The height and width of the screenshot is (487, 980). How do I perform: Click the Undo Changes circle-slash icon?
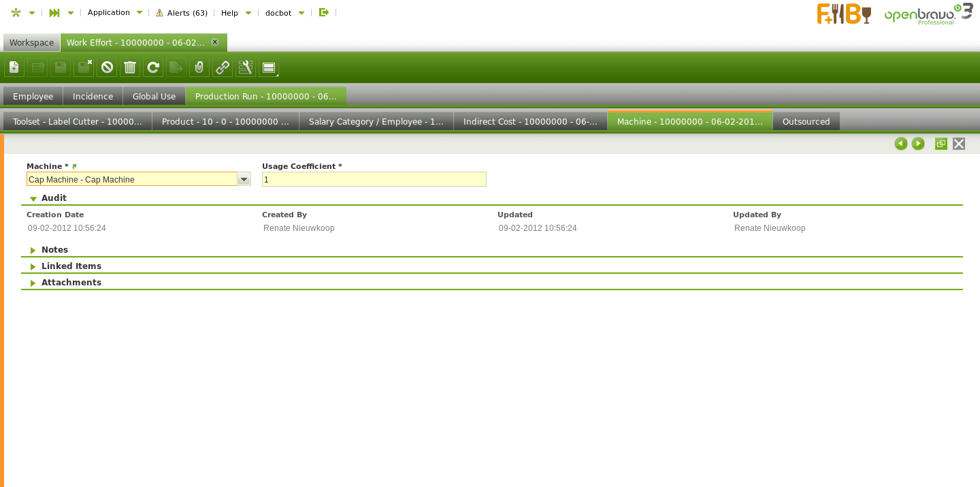tap(107, 67)
